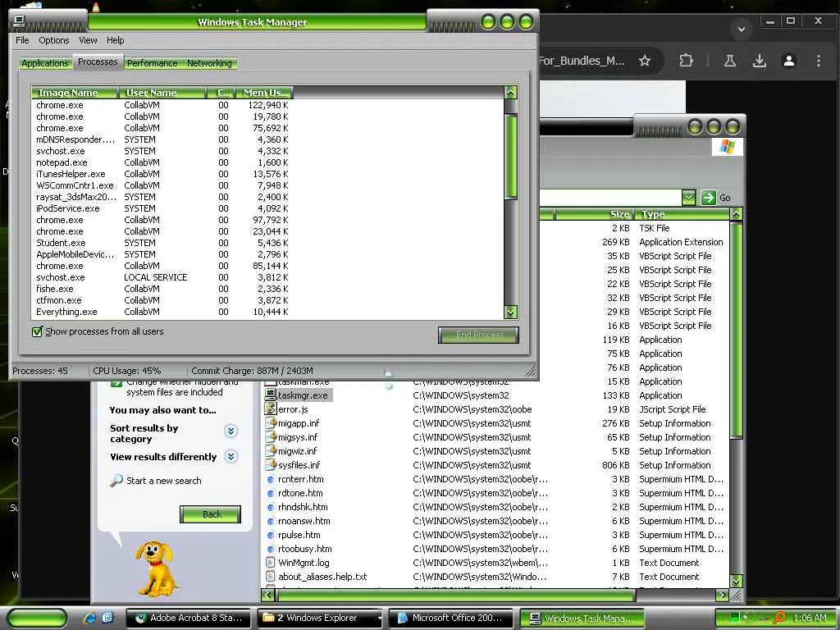Toggle Show processes from all users
This screenshot has height=630, width=840.
click(37, 331)
